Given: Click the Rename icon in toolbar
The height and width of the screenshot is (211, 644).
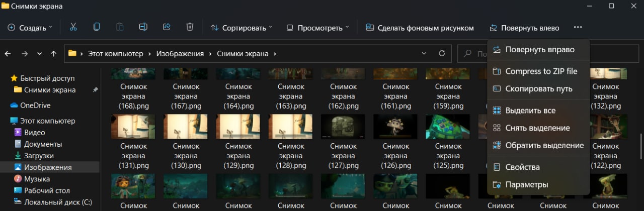Looking at the screenshot, I should pos(143,27).
